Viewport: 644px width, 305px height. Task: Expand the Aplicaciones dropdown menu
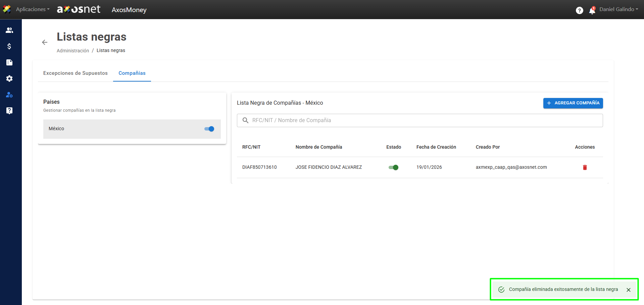(x=33, y=9)
